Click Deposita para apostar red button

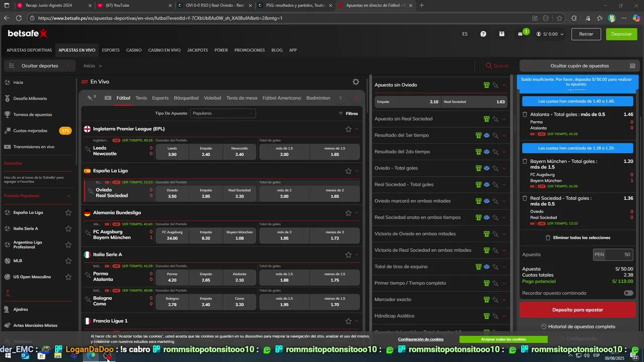pos(578,310)
